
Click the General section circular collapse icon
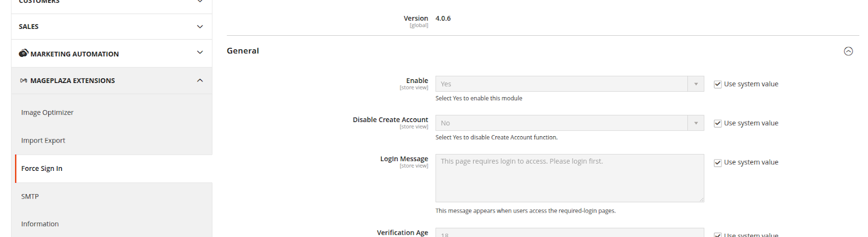(848, 52)
